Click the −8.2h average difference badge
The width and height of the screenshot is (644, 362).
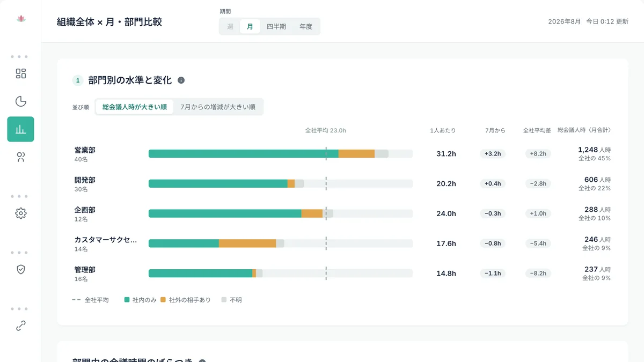tap(538, 274)
